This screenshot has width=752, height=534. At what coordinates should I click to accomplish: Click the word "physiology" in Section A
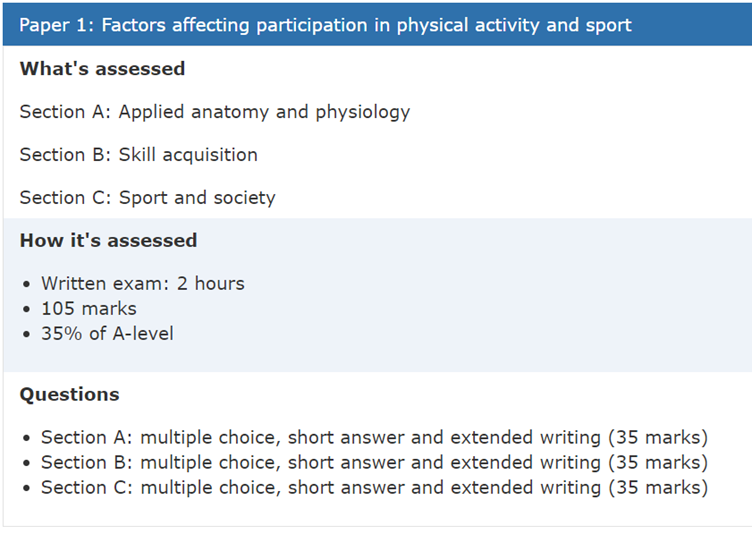363,113
